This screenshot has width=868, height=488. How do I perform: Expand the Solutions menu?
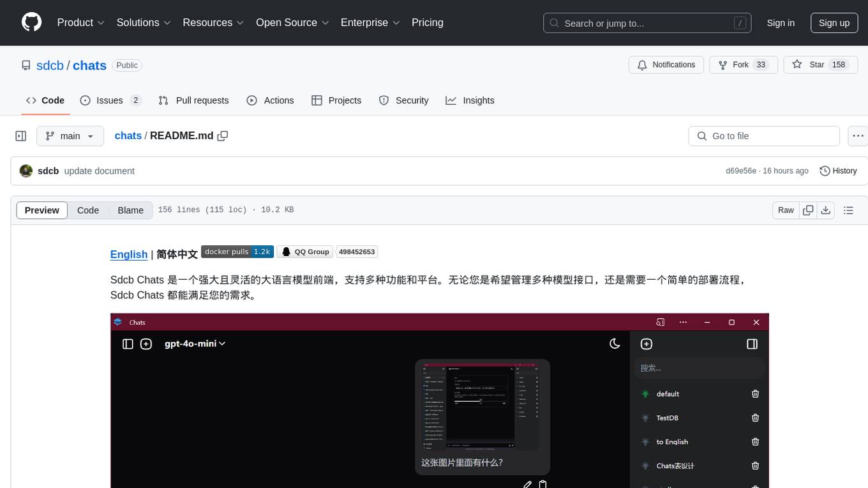pyautogui.click(x=144, y=22)
